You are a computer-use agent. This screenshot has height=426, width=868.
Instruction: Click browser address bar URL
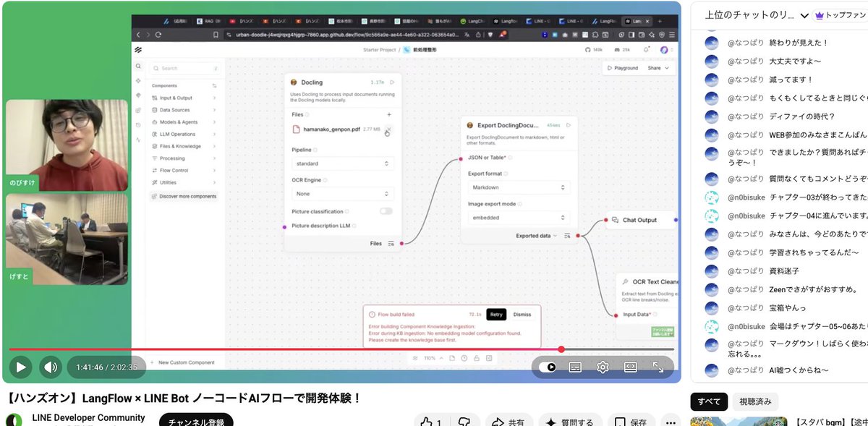346,34
